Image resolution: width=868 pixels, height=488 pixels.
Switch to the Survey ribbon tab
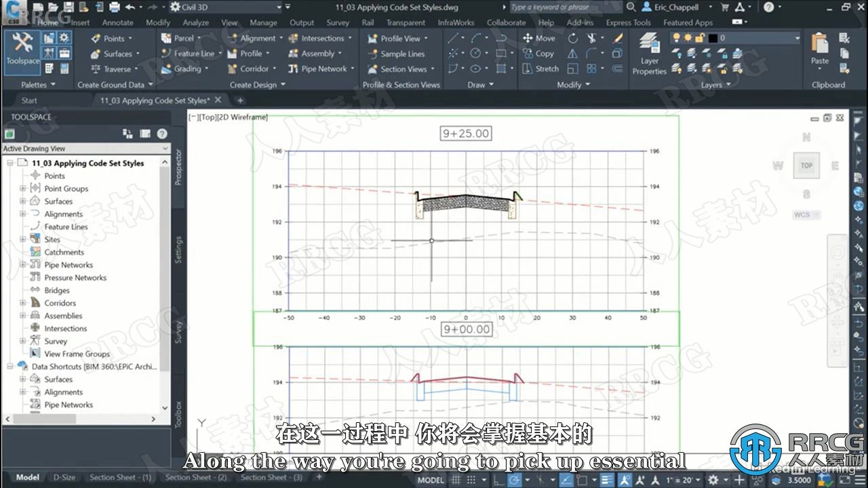coord(337,22)
